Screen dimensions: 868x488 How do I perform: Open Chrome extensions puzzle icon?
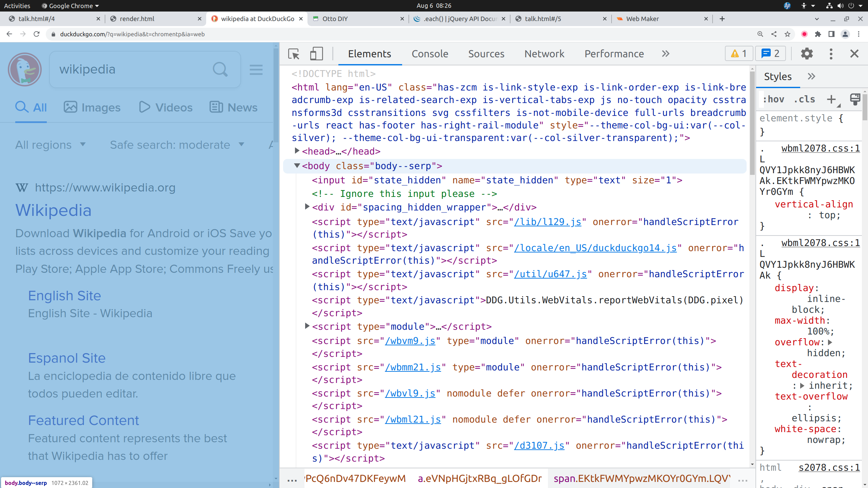click(x=818, y=34)
